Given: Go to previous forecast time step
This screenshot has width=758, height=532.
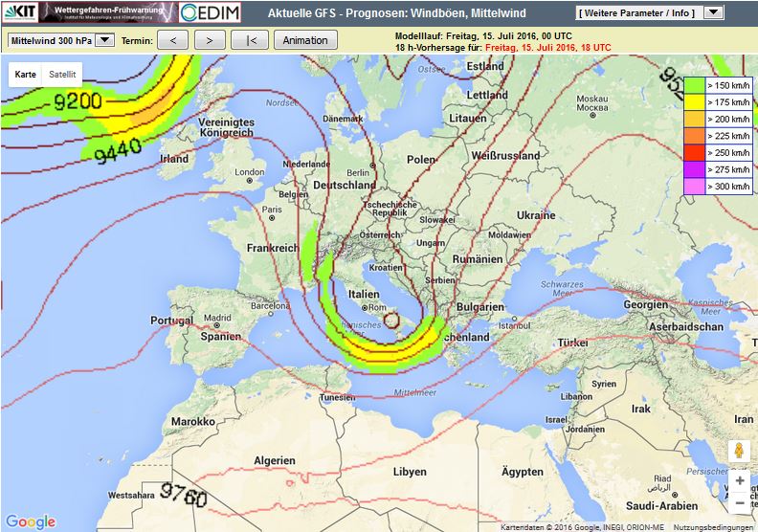Looking at the screenshot, I should point(172,40).
